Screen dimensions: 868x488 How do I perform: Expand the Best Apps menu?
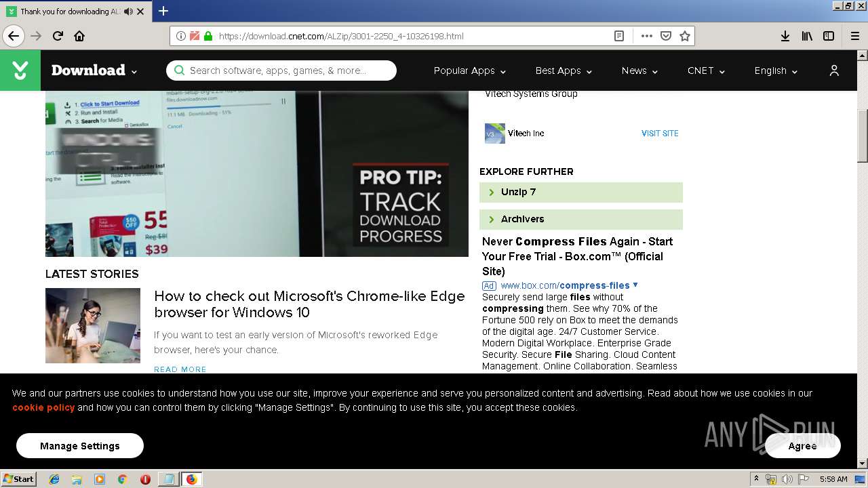(x=564, y=70)
